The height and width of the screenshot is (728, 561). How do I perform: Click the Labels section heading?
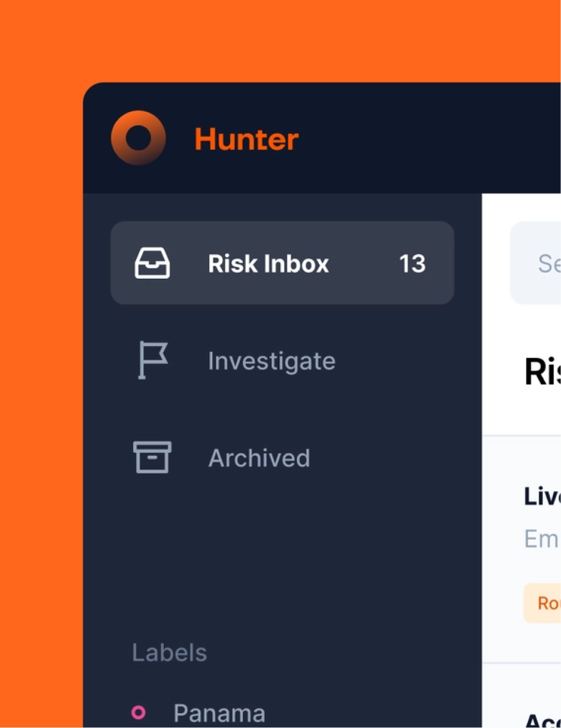click(x=169, y=653)
